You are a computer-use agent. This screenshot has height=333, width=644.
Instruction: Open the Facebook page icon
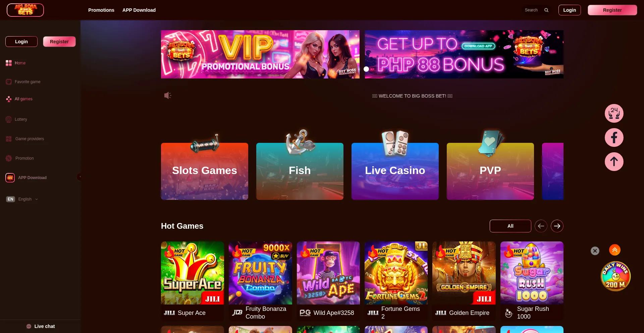click(614, 137)
